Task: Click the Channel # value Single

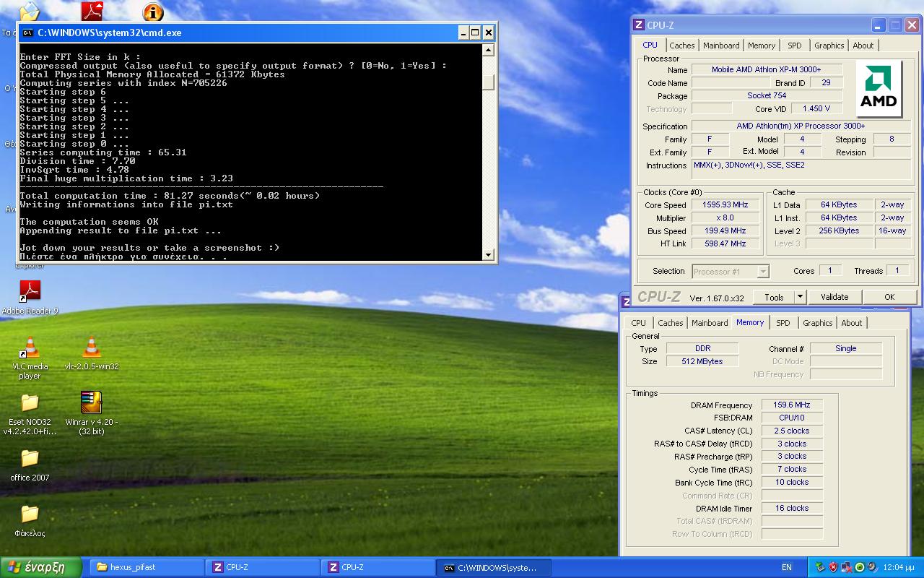Action: (845, 348)
